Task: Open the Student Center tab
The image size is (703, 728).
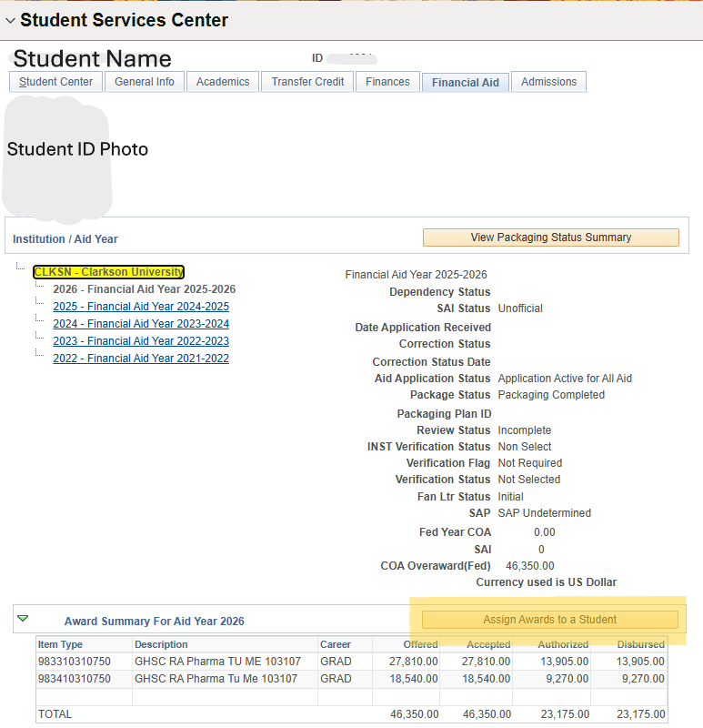Action: tap(55, 82)
